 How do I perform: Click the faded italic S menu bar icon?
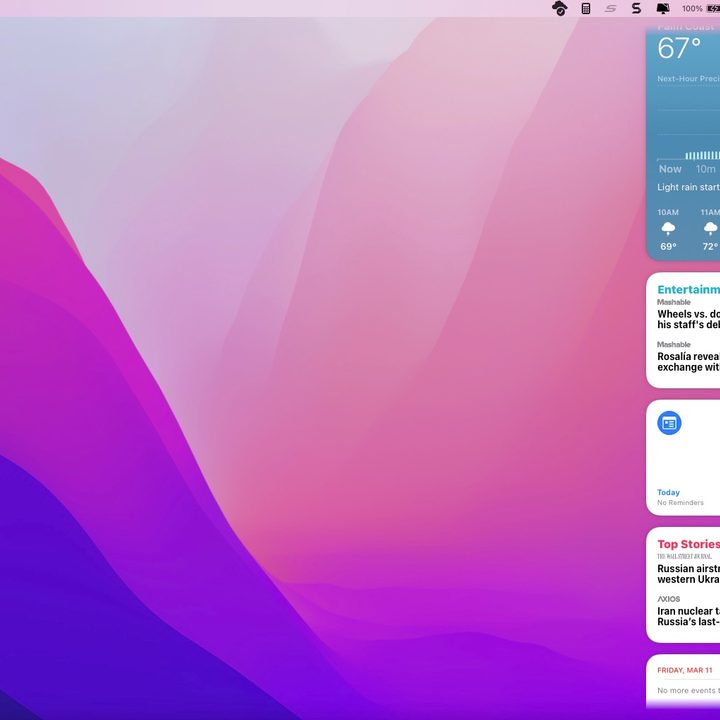pyautogui.click(x=610, y=8)
